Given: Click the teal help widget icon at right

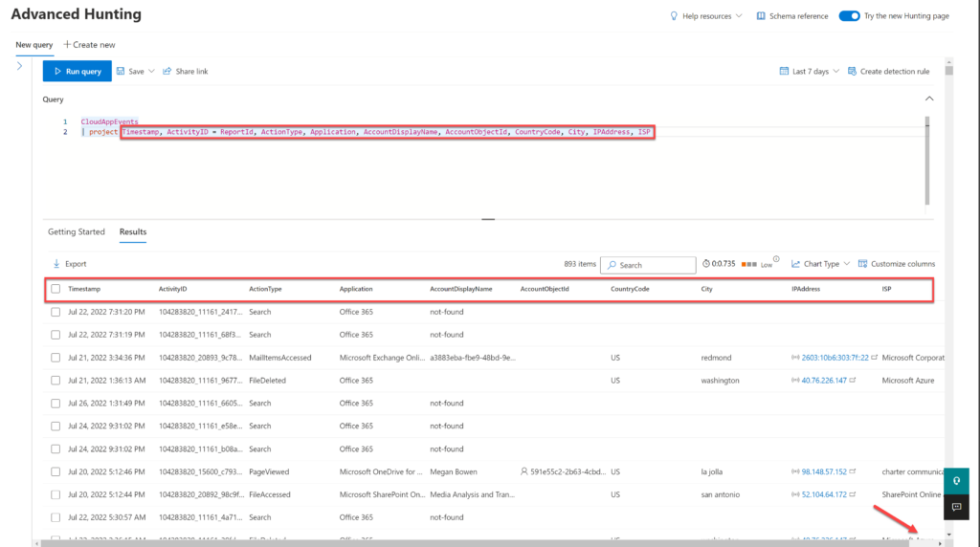Looking at the screenshot, I should tap(957, 481).
